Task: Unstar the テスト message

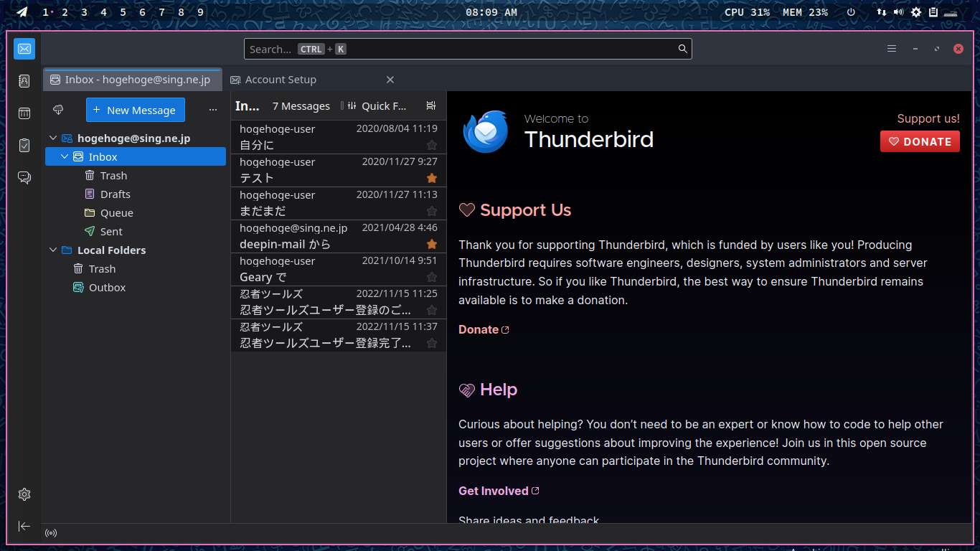Action: pyautogui.click(x=432, y=178)
